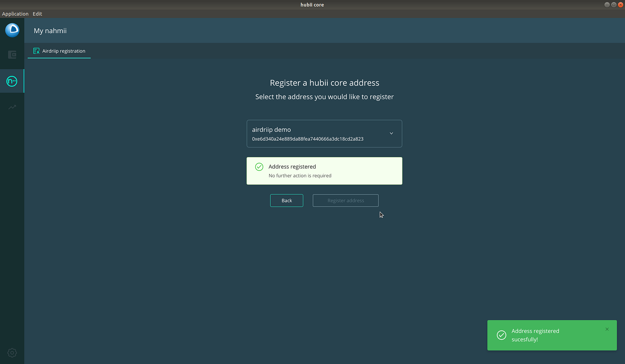Click the checkmark icon in the success toast

[x=502, y=335]
